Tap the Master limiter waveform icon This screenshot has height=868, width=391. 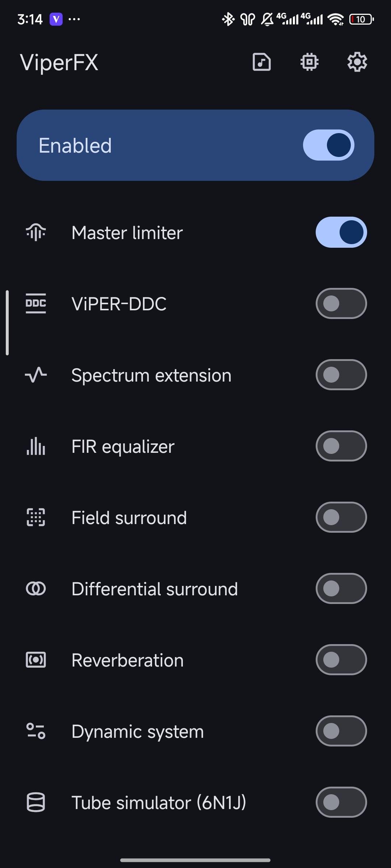click(x=36, y=232)
